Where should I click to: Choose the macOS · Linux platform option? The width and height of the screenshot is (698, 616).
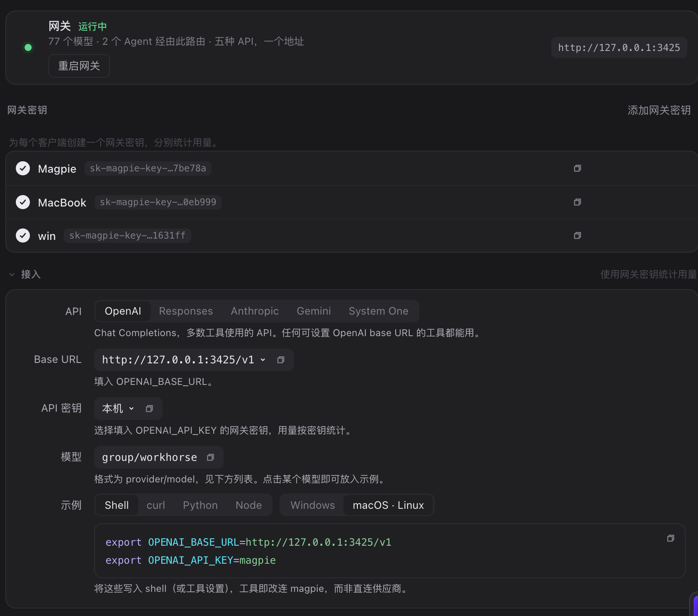click(x=388, y=505)
